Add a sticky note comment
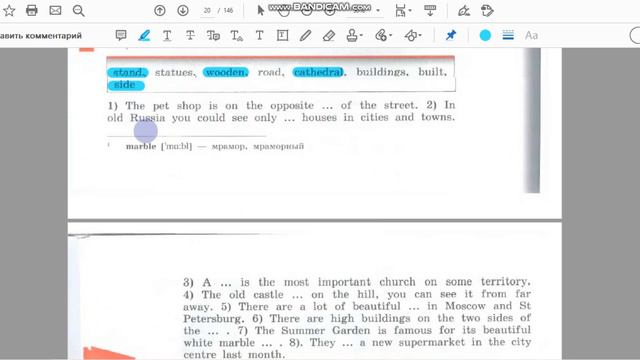 tap(121, 36)
